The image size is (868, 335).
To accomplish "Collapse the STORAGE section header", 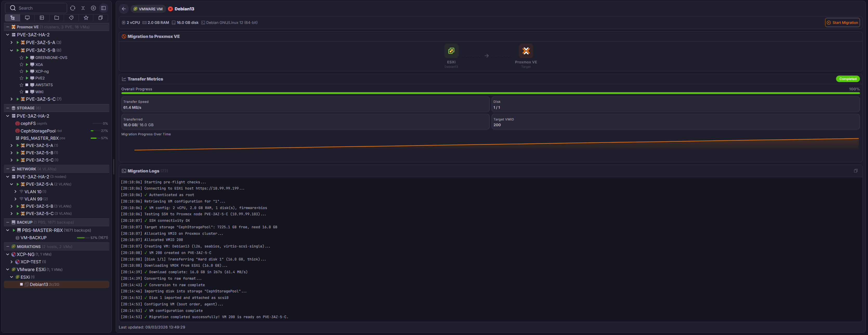I will (8, 108).
